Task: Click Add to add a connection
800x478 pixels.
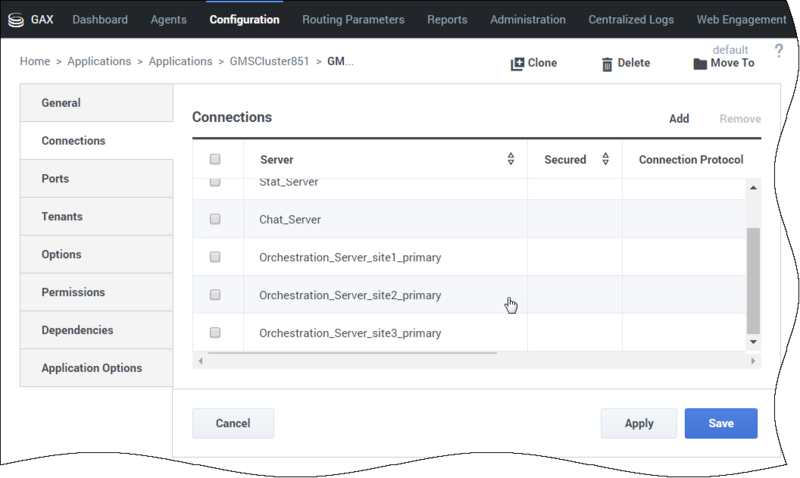Action: pyautogui.click(x=679, y=118)
